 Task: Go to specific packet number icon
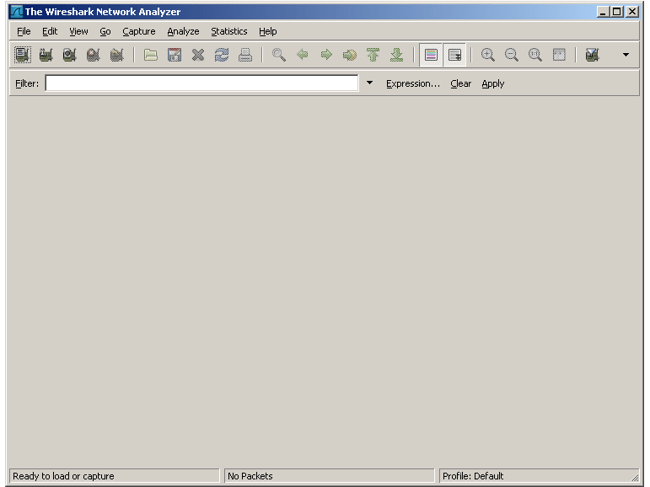349,55
